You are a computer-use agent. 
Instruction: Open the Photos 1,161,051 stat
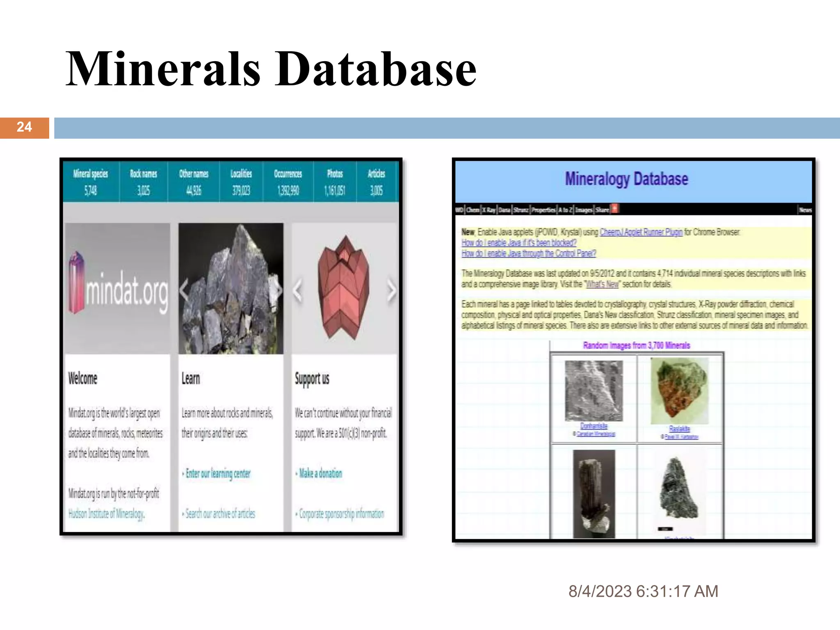pos(335,182)
